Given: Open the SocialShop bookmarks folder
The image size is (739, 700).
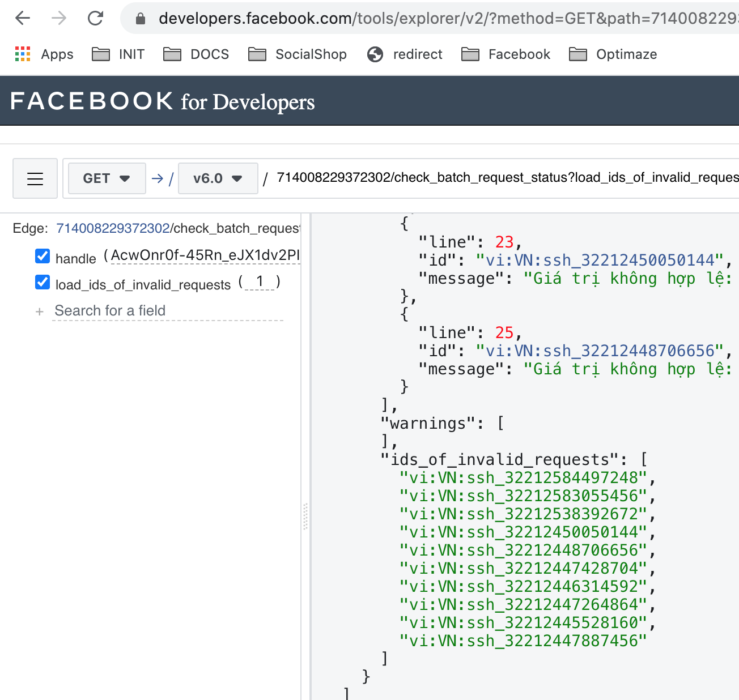Looking at the screenshot, I should pyautogui.click(x=298, y=54).
